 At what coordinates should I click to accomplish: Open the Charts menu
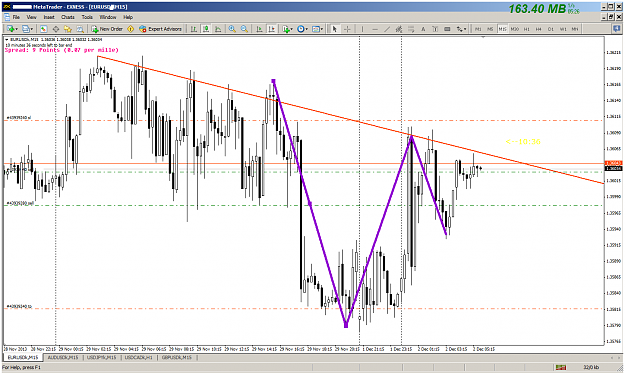pyautogui.click(x=68, y=17)
